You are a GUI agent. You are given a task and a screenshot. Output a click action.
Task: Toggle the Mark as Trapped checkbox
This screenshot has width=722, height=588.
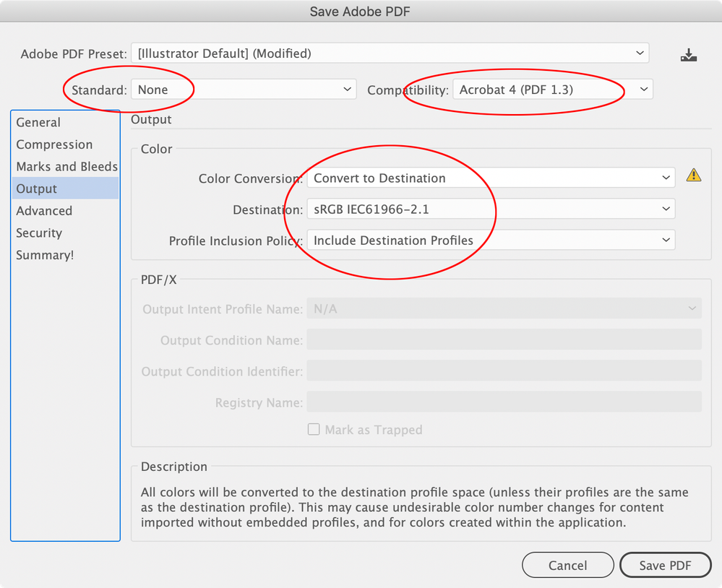pos(314,429)
